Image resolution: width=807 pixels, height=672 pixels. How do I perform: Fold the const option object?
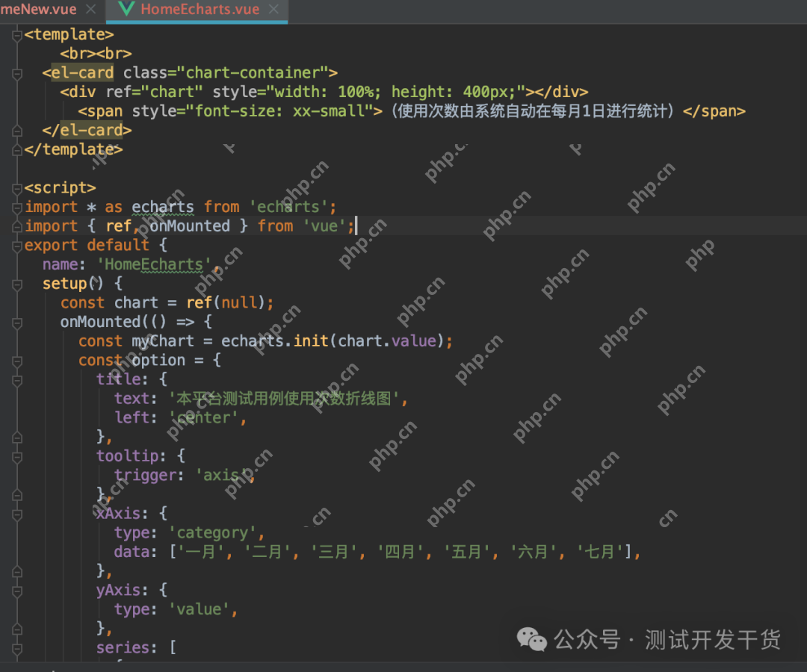17,361
